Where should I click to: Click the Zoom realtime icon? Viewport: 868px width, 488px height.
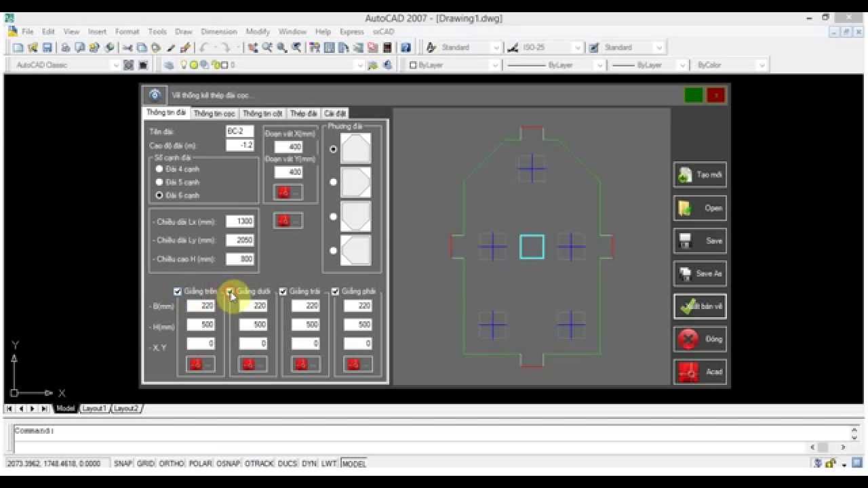pos(267,47)
